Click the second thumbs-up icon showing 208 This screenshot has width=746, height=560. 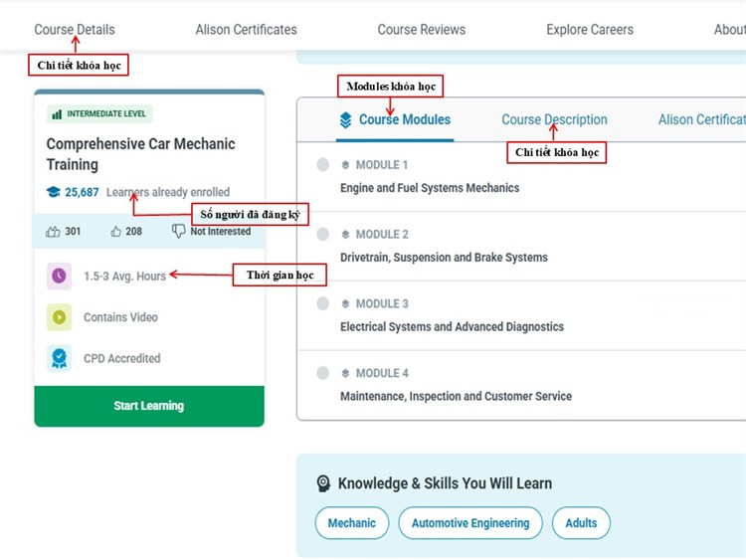pos(116,232)
